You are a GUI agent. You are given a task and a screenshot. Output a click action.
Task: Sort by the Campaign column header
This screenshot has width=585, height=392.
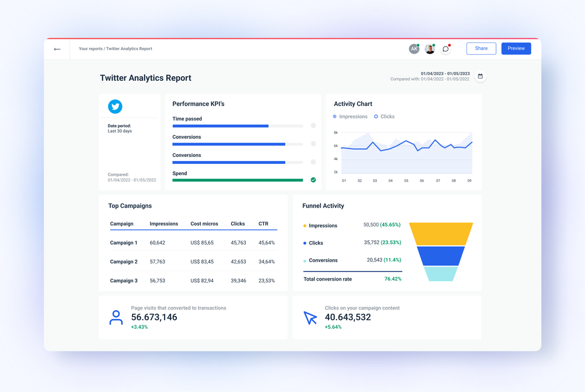click(x=121, y=224)
